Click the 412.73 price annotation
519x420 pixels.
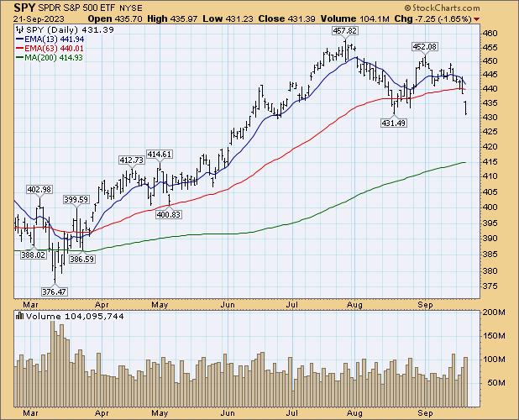pyautogui.click(x=132, y=160)
